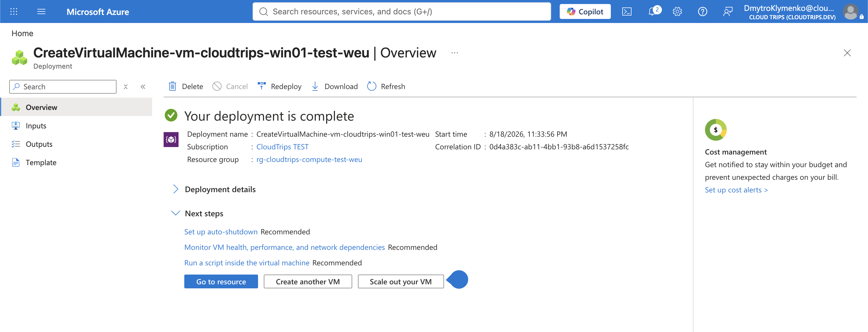Open portal settings gear
This screenshot has width=868, height=332.
coord(677,12)
